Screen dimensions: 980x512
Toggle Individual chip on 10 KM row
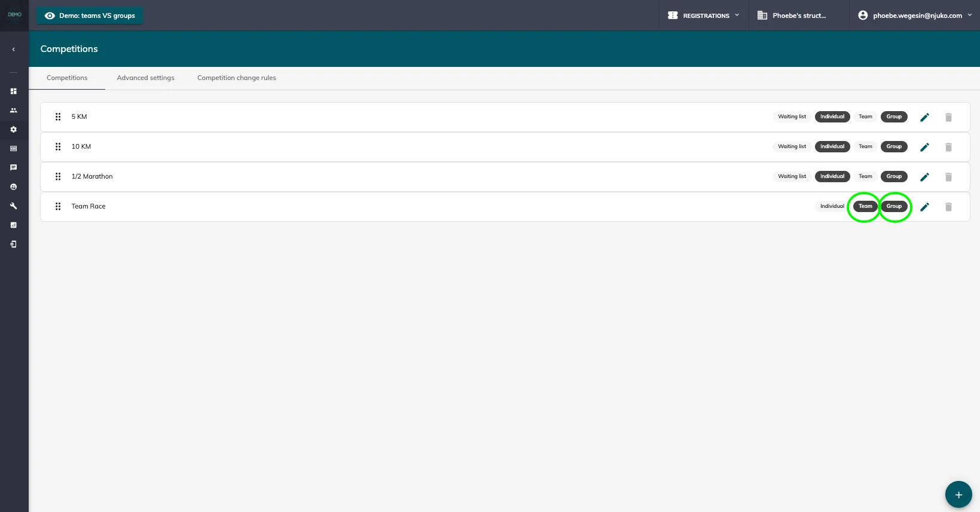[x=832, y=147]
